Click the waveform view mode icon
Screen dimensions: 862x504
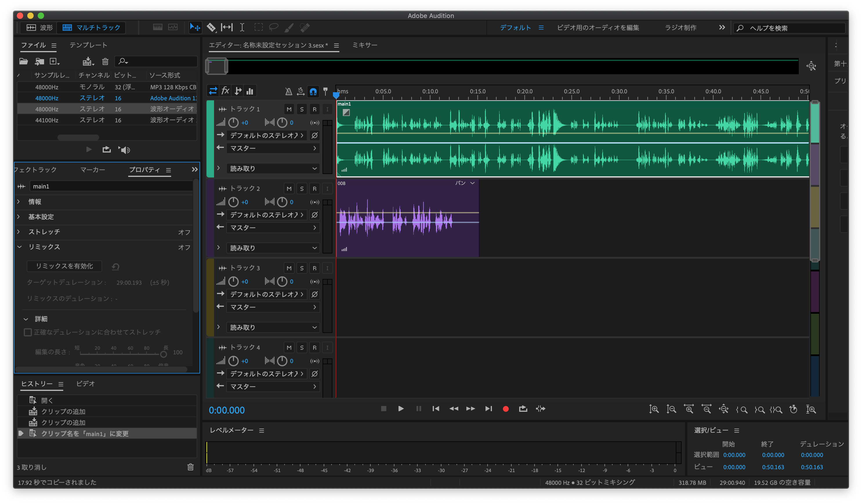click(33, 28)
